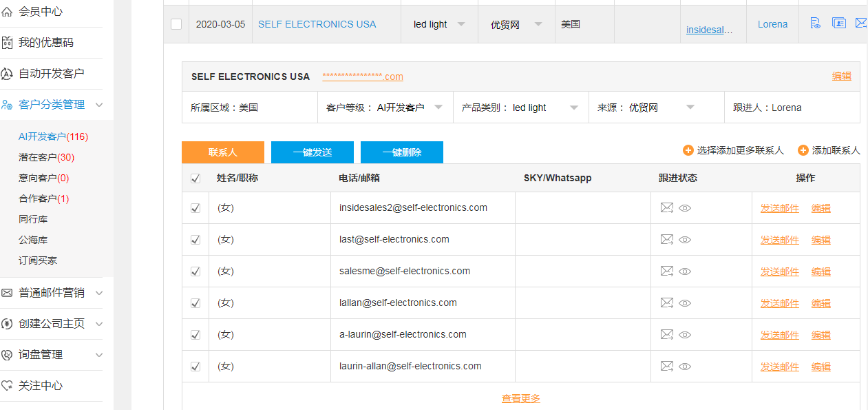Collapse the 客户分类管理 sidebar section
868x410 pixels.
click(x=99, y=105)
